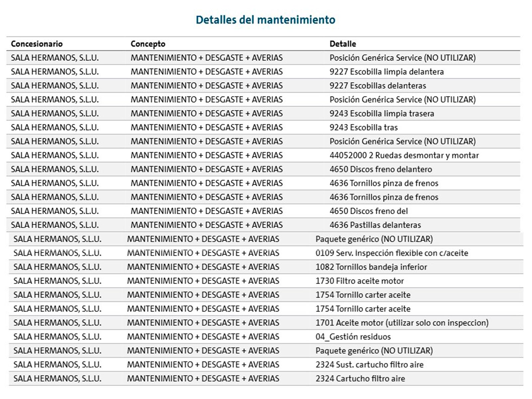532x399 pixels.
Task: Click the Concepto cell for "9227 Escobillas delanteras"
Action: click(206, 86)
